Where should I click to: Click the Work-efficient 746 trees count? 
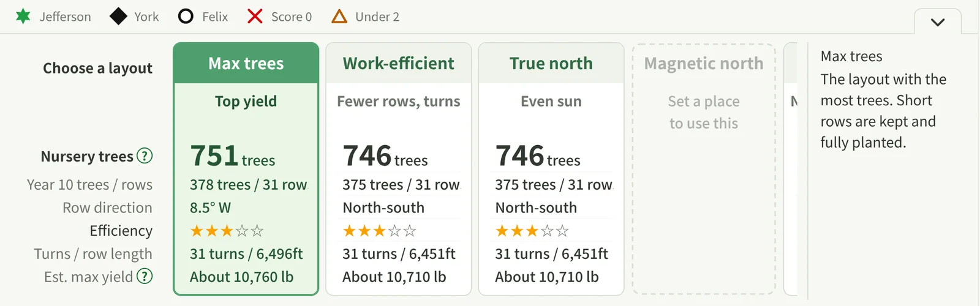click(385, 156)
